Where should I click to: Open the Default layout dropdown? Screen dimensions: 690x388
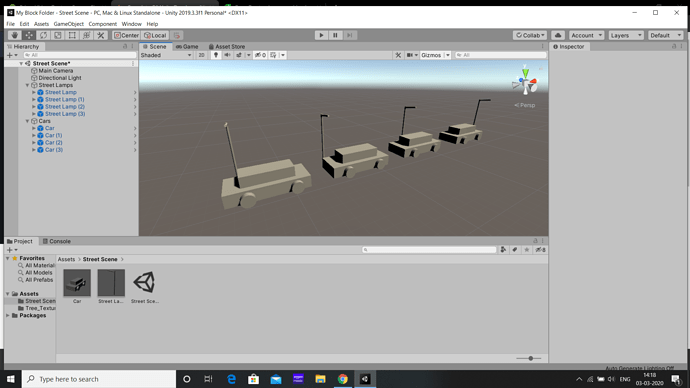pos(665,35)
